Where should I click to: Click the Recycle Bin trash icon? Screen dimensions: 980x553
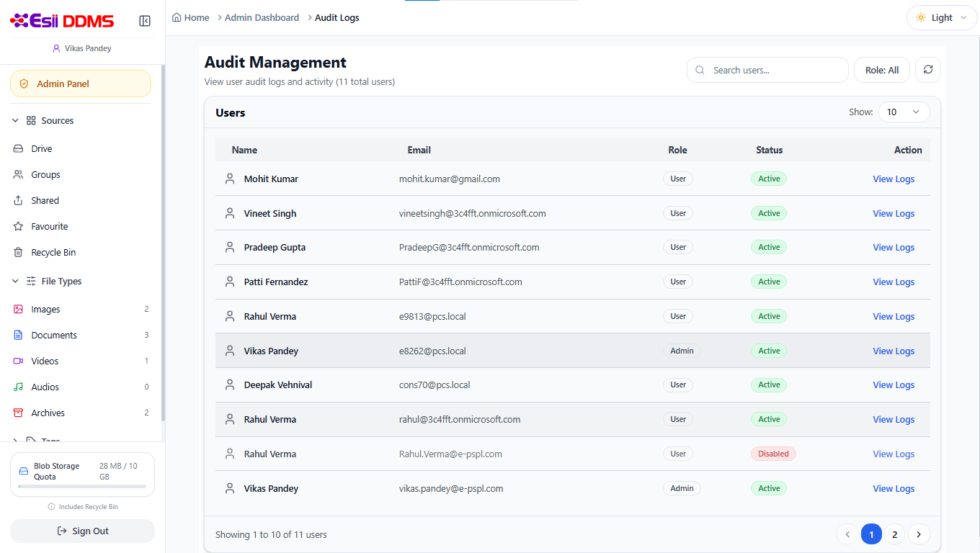coord(19,253)
